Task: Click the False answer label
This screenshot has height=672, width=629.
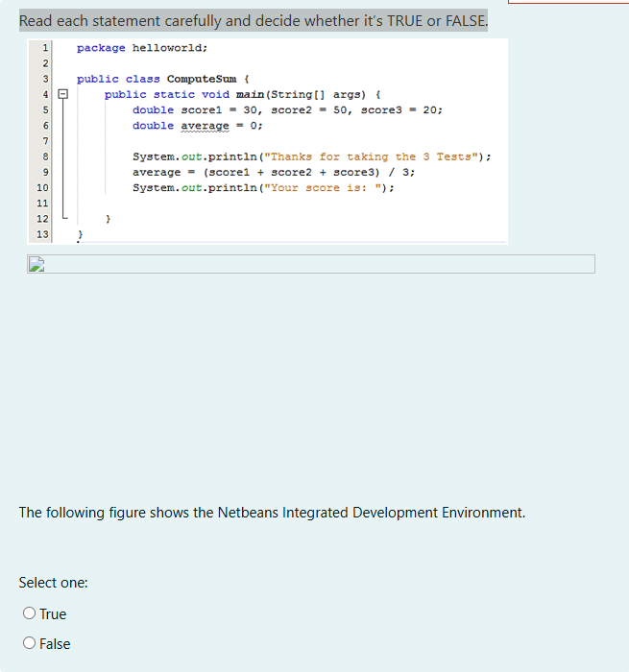Action: (x=55, y=644)
